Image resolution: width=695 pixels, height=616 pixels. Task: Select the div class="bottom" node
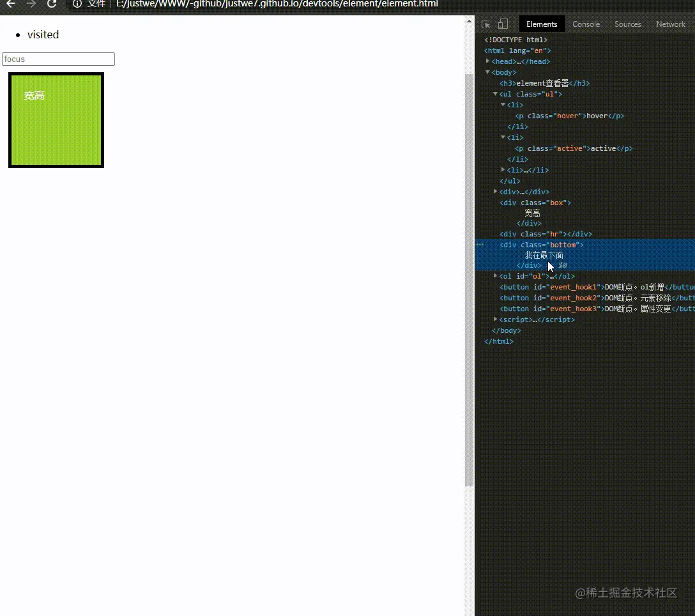[541, 245]
